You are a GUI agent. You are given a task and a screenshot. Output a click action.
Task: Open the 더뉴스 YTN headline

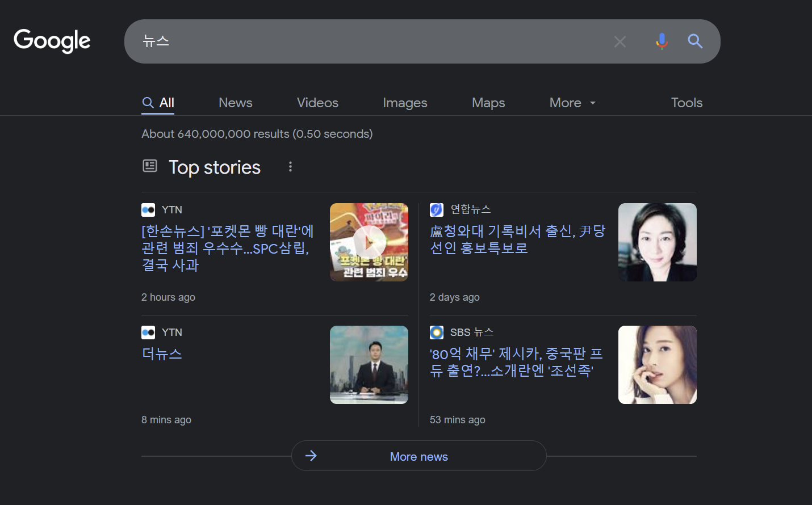pos(162,354)
